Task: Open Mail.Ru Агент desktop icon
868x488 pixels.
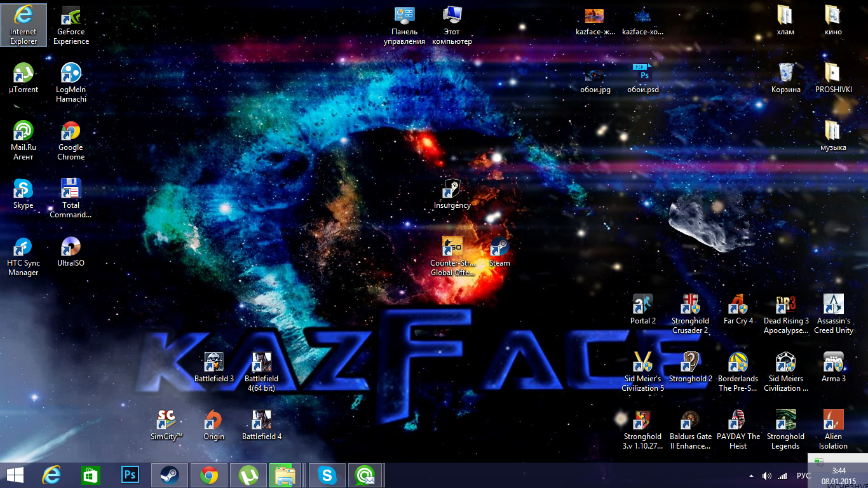Action: coord(24,140)
